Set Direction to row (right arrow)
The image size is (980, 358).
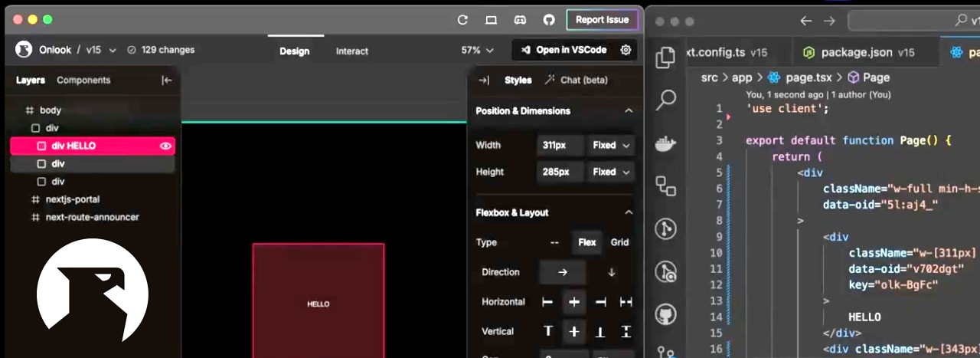click(x=563, y=272)
